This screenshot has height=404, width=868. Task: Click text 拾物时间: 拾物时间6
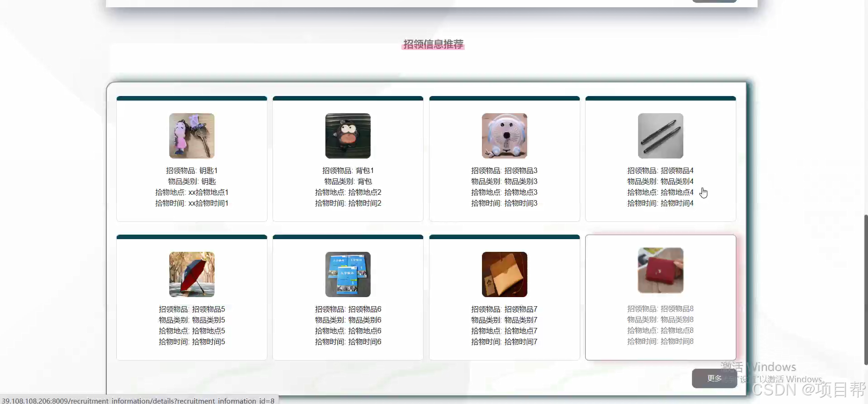pyautogui.click(x=348, y=342)
